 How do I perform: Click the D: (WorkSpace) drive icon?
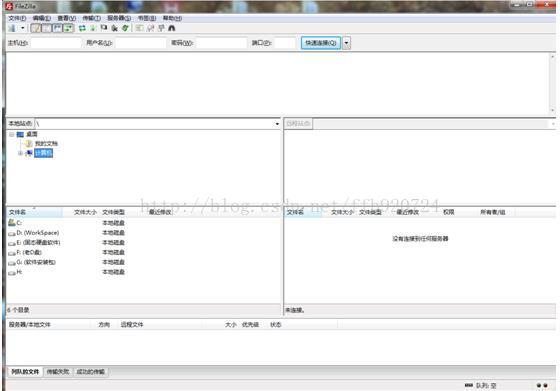pyautogui.click(x=12, y=234)
